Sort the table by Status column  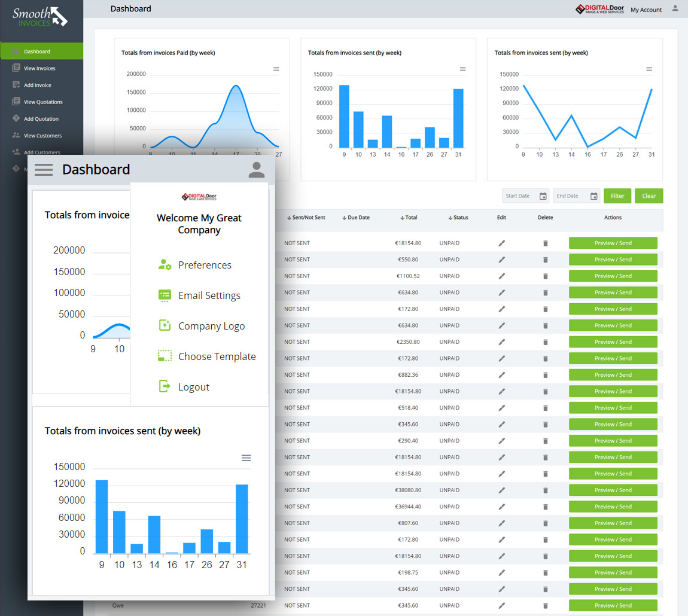click(x=458, y=218)
